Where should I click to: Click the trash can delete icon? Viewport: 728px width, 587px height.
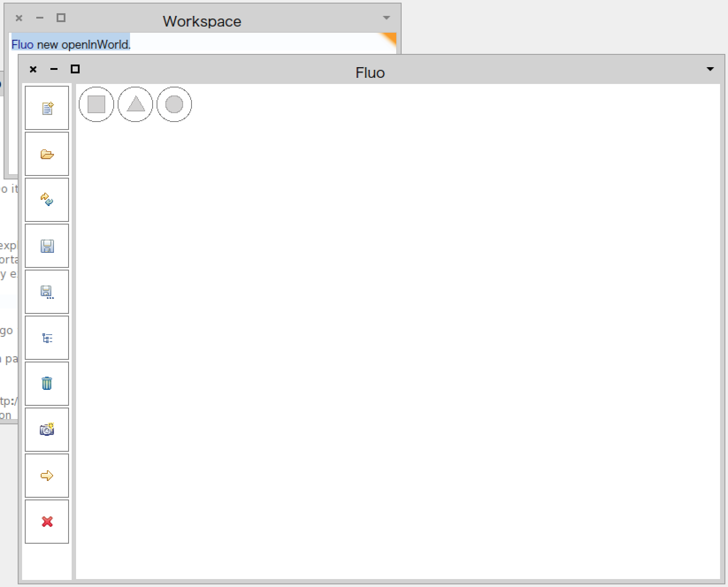pyautogui.click(x=47, y=384)
